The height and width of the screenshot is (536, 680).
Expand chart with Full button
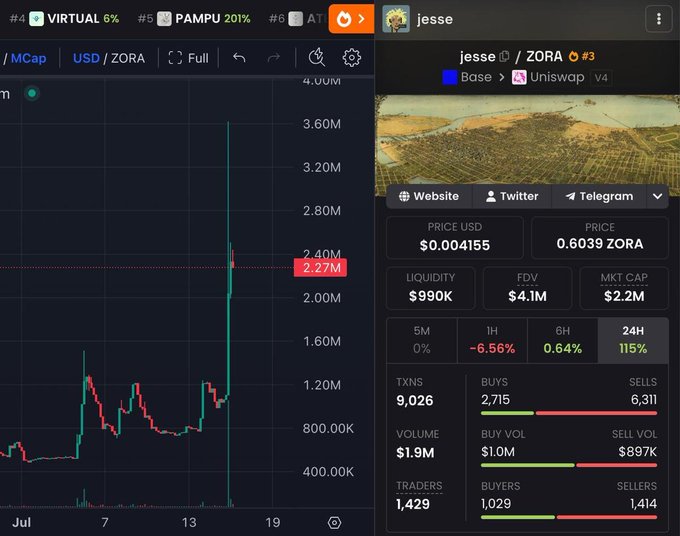tap(188, 58)
